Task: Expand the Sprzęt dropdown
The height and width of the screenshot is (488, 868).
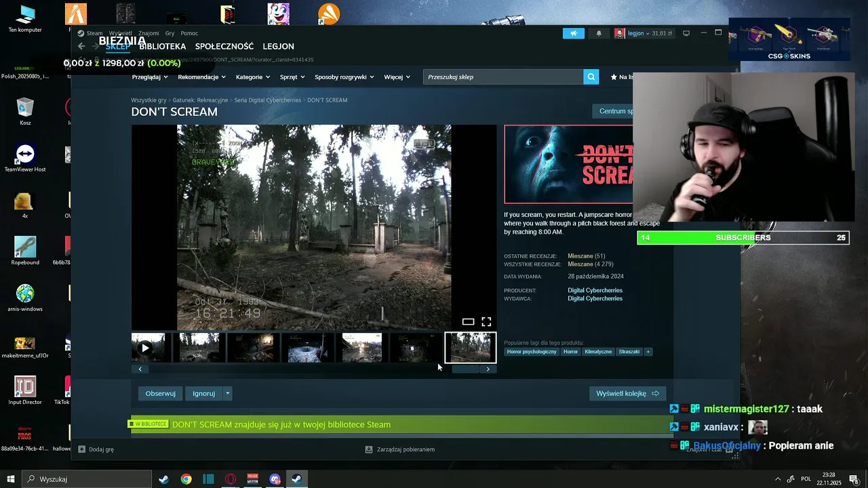Action: coord(292,77)
